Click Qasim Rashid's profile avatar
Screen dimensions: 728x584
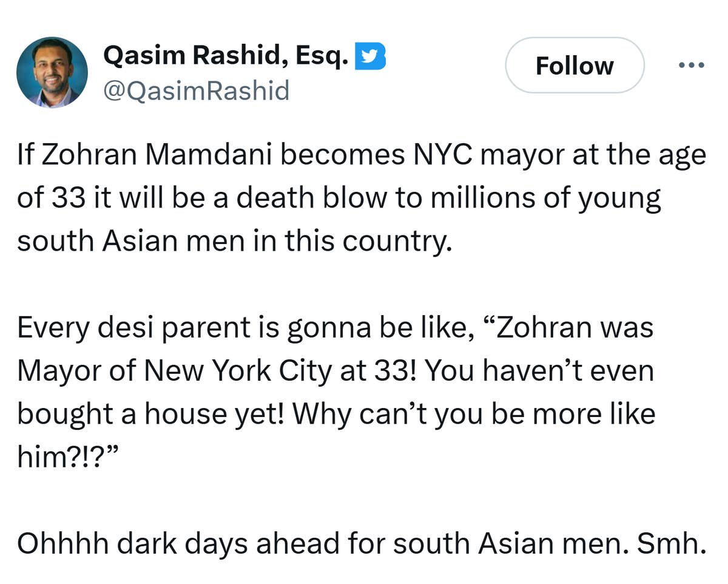coord(53,72)
